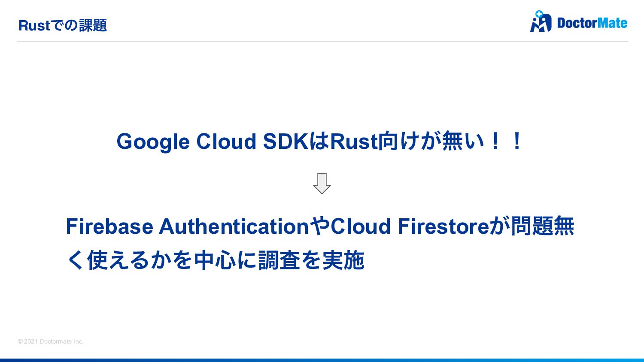Click the "調査を実施" text
Viewport: 644px width, 362px height.
click(x=311, y=260)
